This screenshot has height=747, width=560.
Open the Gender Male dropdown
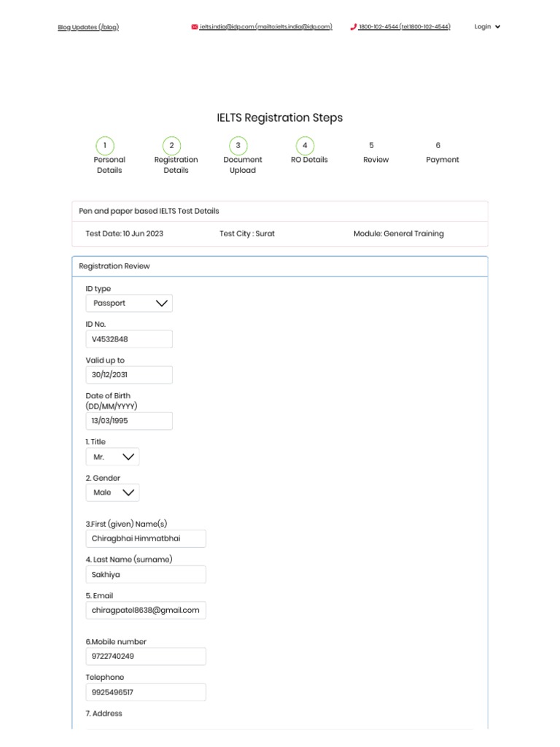[x=112, y=492]
